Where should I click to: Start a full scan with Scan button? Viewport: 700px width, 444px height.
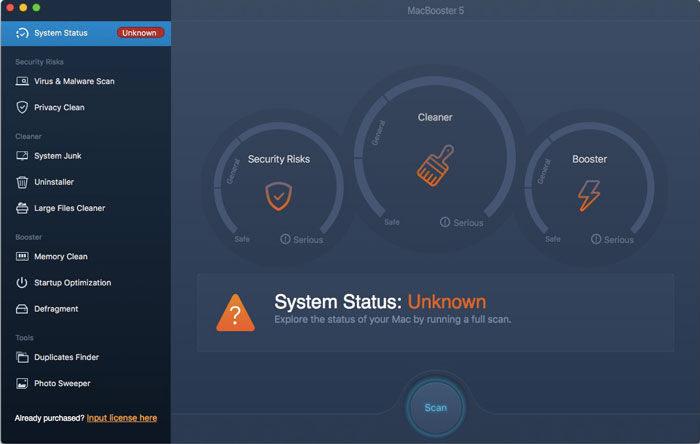[x=435, y=407]
